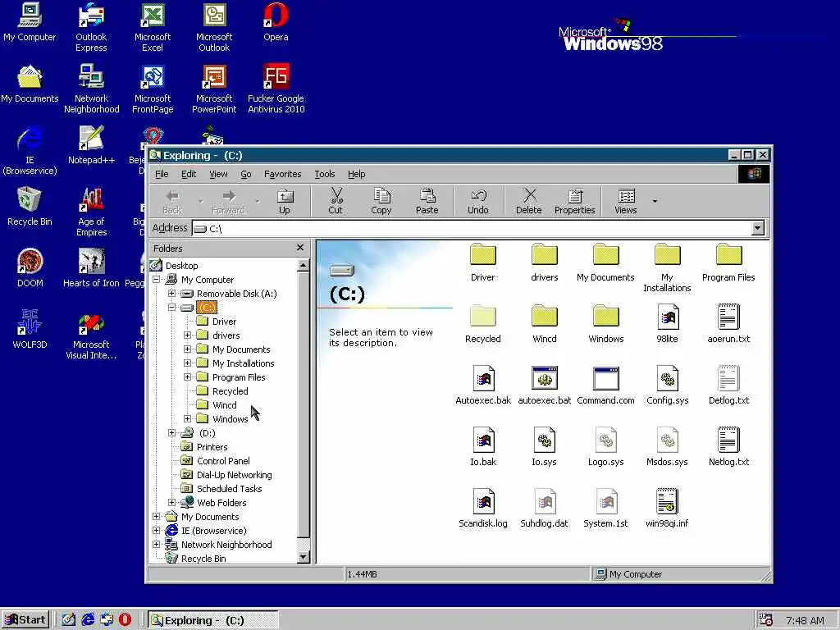Select the Suhdlog.dat file icon
The width and height of the screenshot is (840, 630).
point(545,509)
